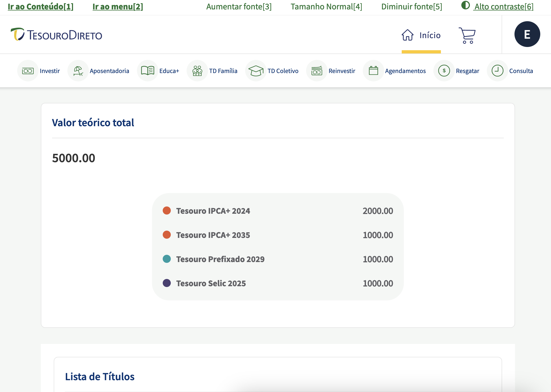Open the Consulta clock icon

point(498,71)
